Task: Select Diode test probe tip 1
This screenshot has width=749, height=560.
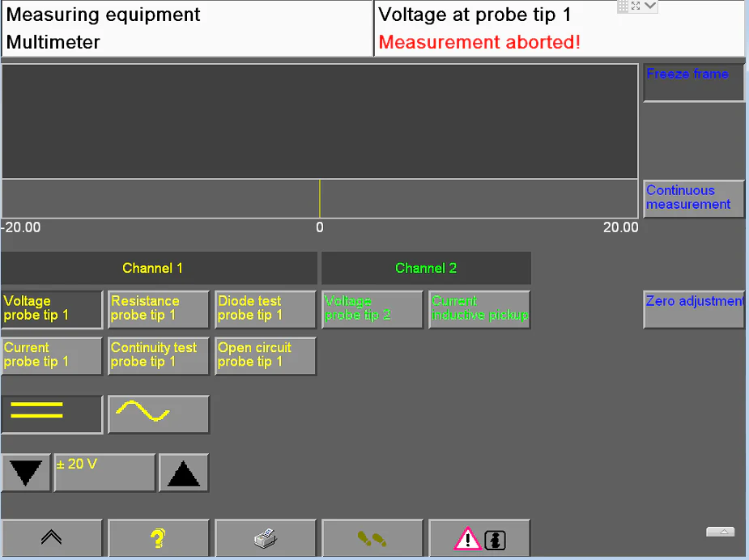Action: [x=266, y=309]
